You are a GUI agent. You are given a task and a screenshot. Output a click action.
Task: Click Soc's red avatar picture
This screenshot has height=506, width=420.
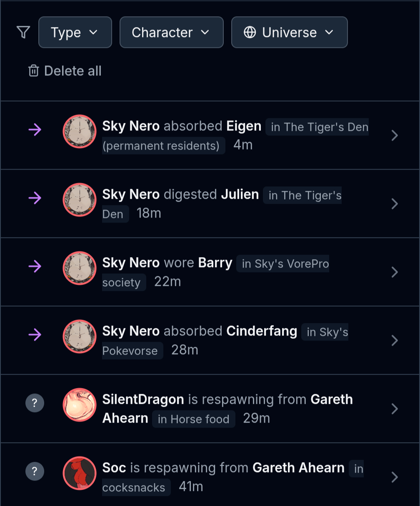coord(79,473)
